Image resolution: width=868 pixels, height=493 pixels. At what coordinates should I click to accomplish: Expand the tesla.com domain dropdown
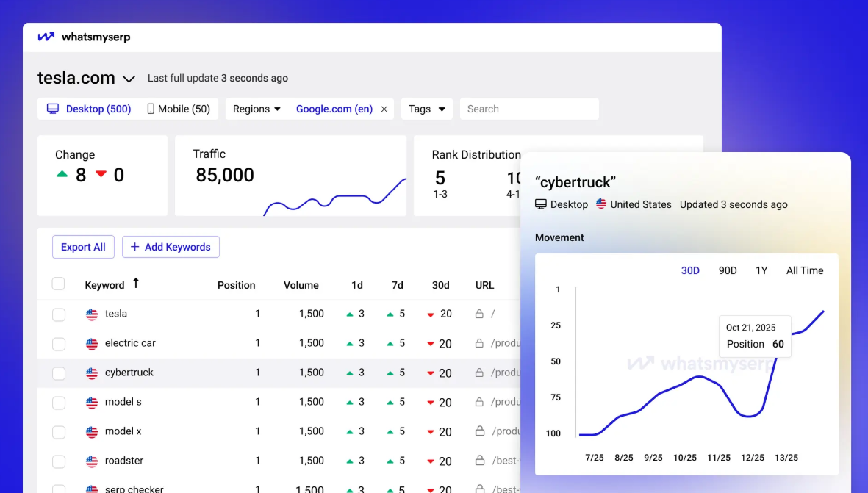[x=129, y=79]
